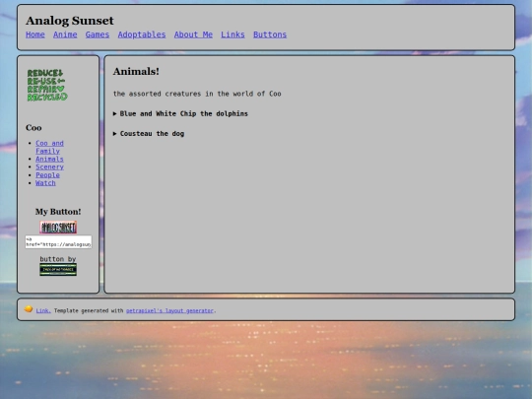Navigate to the Links page
The height and width of the screenshot is (399, 532).
point(233,34)
